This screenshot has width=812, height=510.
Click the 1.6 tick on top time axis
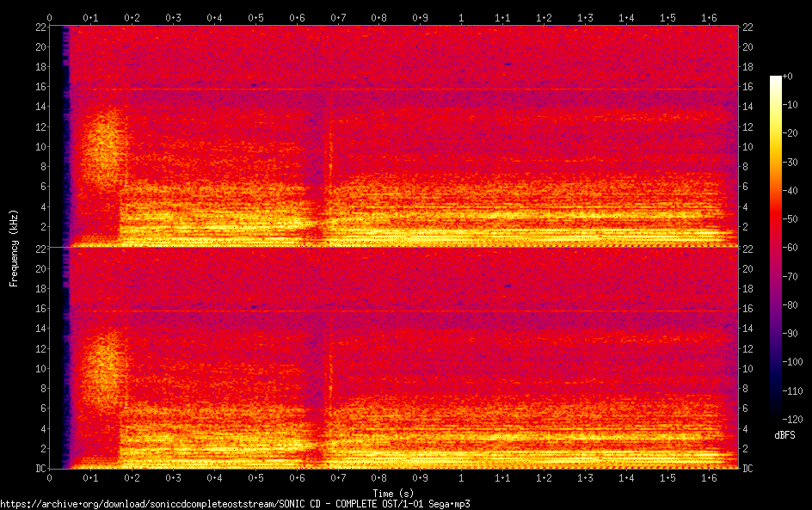tap(710, 17)
